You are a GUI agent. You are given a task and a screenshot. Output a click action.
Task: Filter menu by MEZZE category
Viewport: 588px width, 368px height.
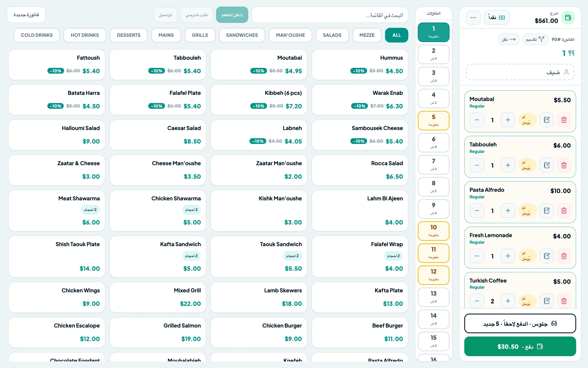point(367,35)
